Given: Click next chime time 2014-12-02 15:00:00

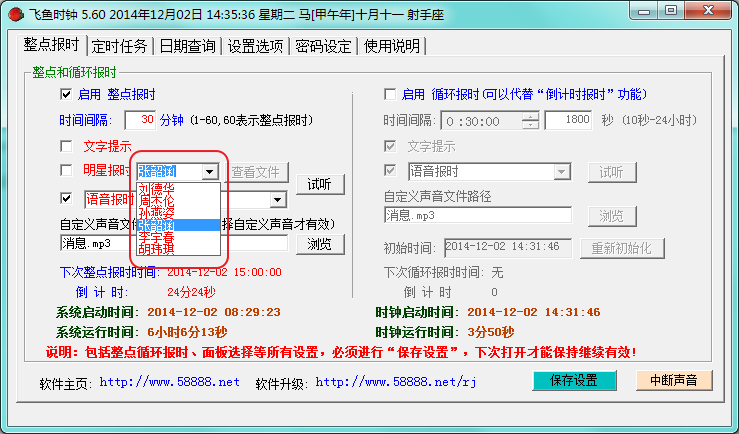Looking at the screenshot, I should click(x=224, y=272).
